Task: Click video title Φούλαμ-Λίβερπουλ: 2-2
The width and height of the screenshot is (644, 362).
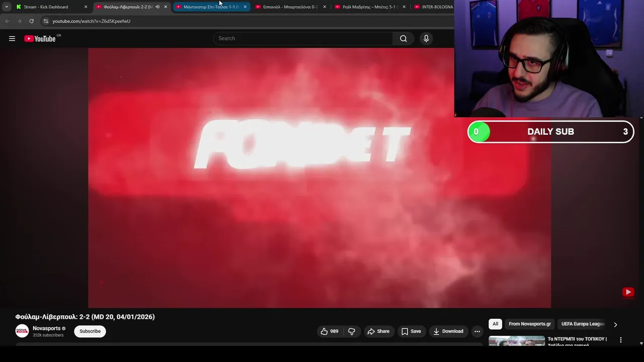Action: pos(85,317)
